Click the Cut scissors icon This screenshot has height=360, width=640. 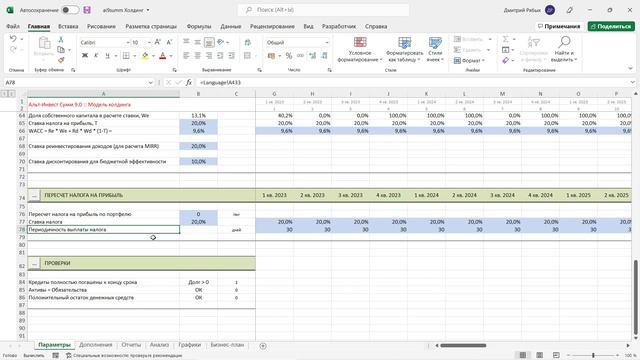(x=61, y=40)
